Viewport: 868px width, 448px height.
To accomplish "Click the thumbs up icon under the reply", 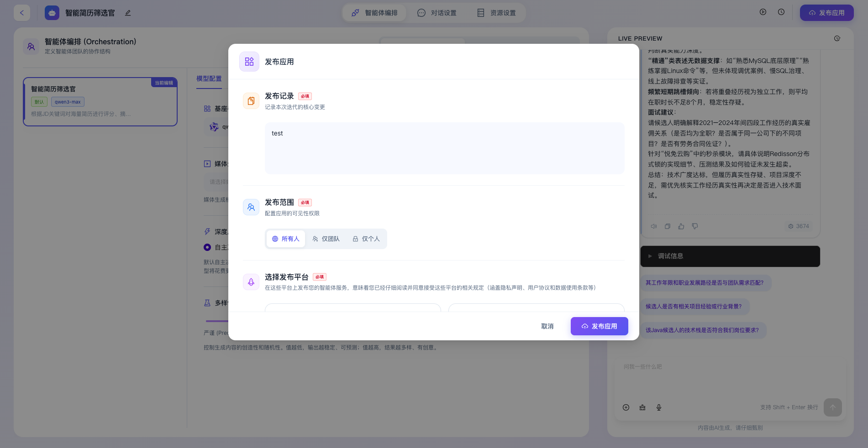I will pos(681,226).
